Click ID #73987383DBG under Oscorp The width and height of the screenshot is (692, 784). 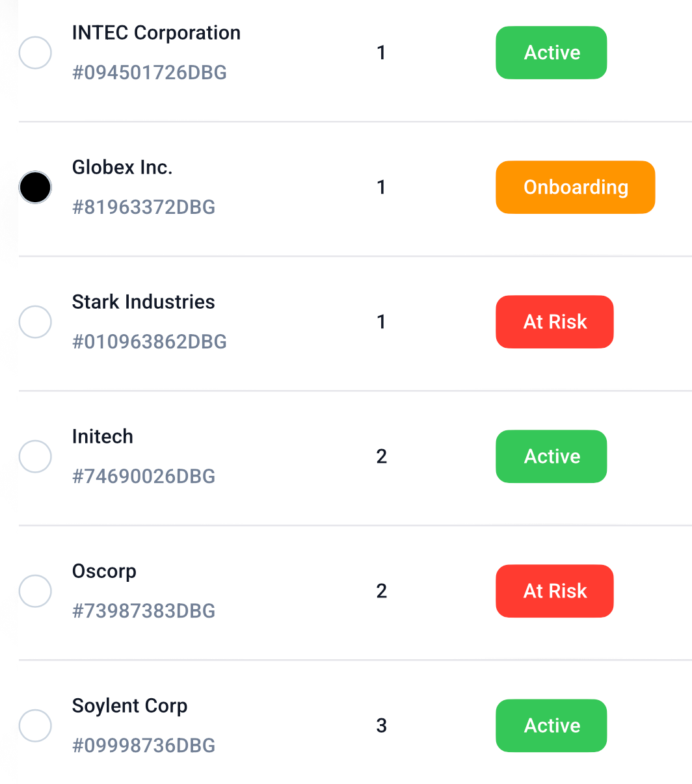[144, 610]
